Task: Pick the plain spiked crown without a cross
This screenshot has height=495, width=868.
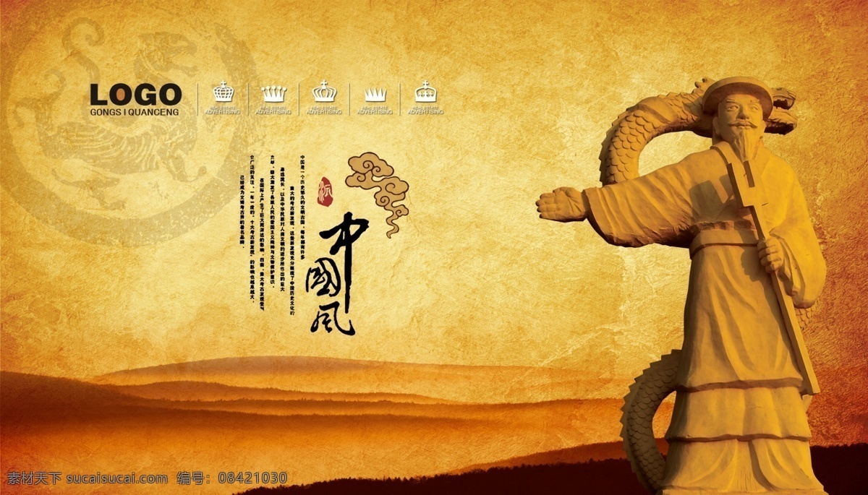Action: point(375,94)
